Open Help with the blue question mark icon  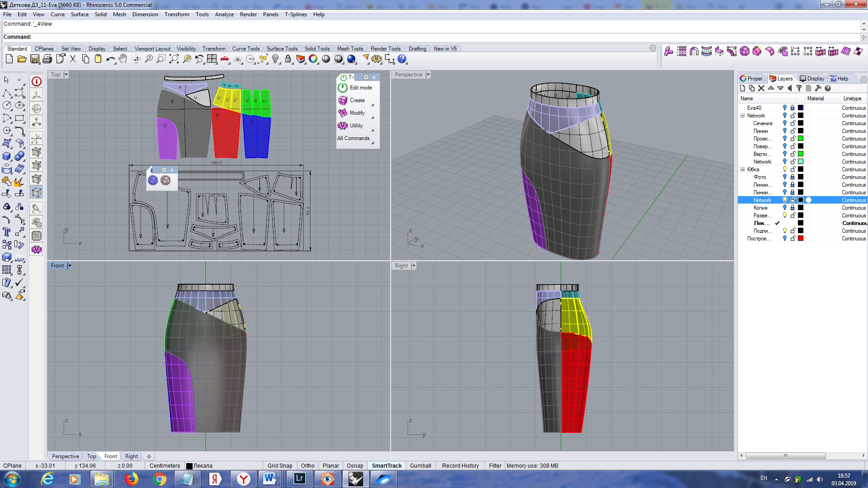[402, 59]
